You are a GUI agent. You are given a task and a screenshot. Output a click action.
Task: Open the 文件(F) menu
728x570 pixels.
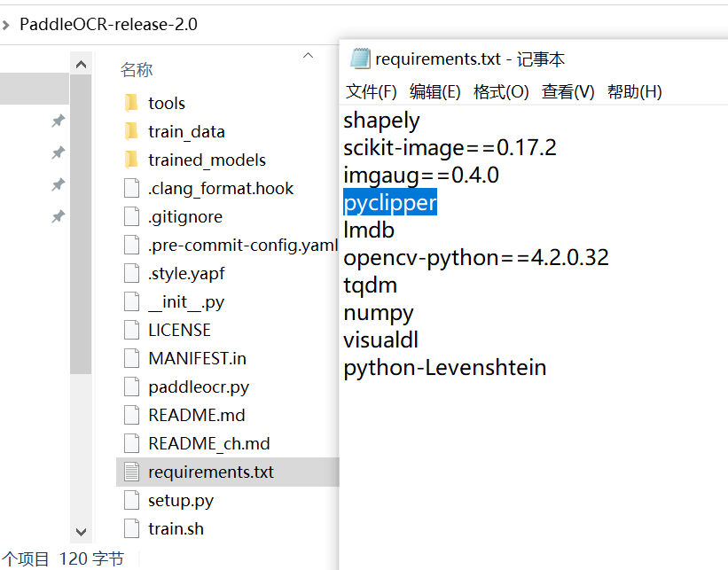coord(366,90)
